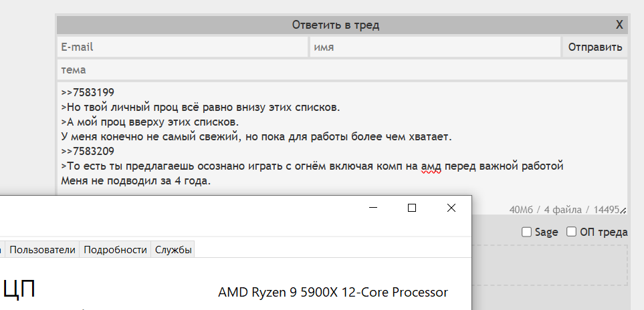Click the >>7583209 reply reference text

click(82, 152)
